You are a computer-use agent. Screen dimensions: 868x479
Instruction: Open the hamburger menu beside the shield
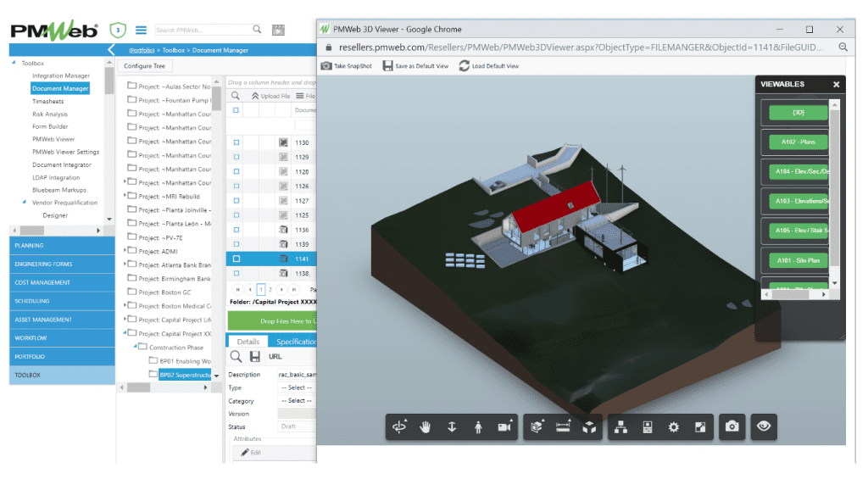(142, 30)
